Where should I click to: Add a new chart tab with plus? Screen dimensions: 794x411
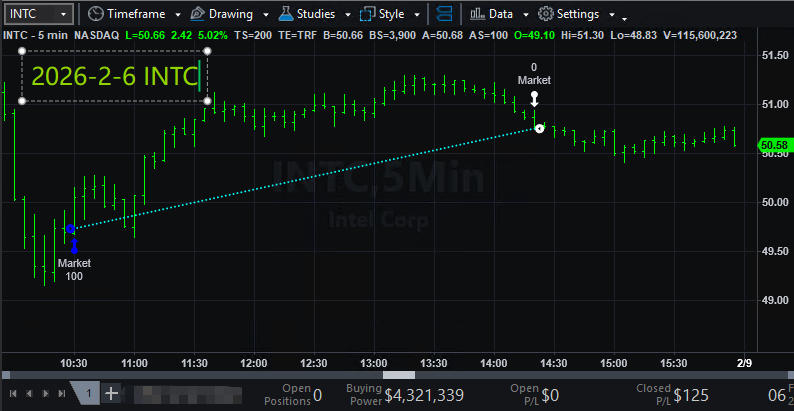click(x=112, y=393)
